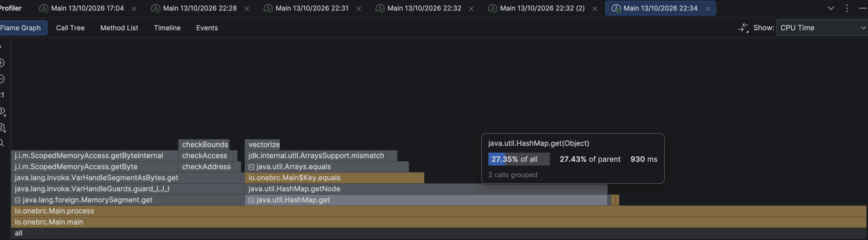Select the j.i.m.ScopedMemoryAccess.getByte frame

[x=95, y=167]
